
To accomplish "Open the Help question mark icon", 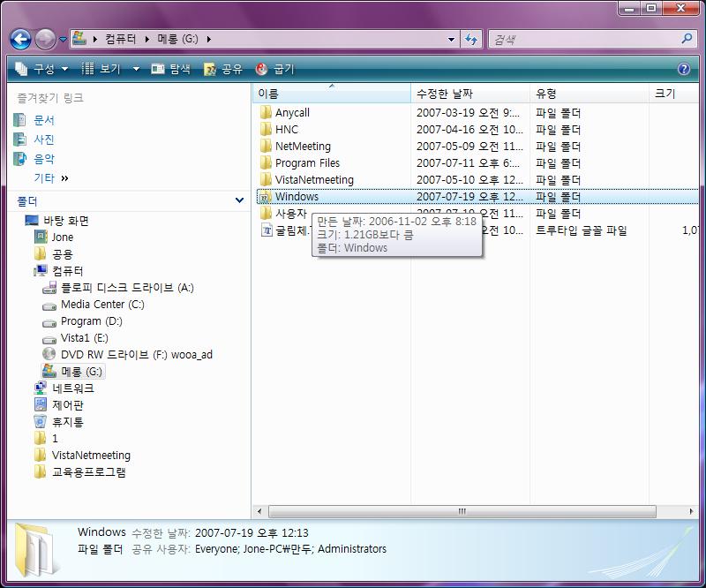I will pyautogui.click(x=683, y=69).
